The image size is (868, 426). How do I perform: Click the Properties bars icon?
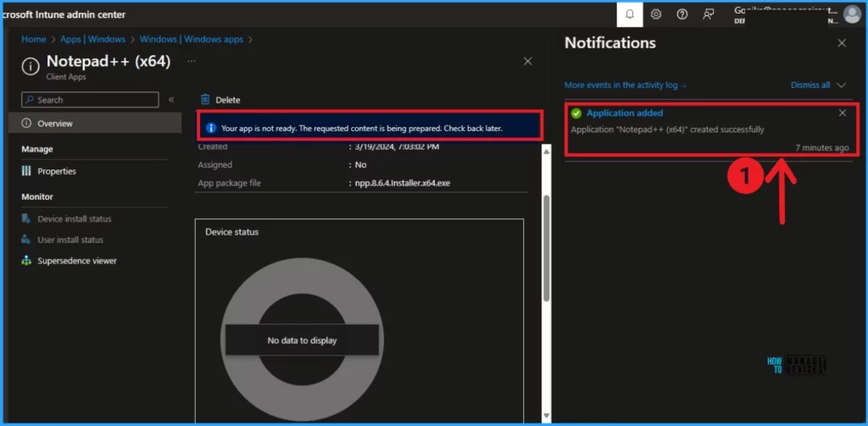click(26, 171)
